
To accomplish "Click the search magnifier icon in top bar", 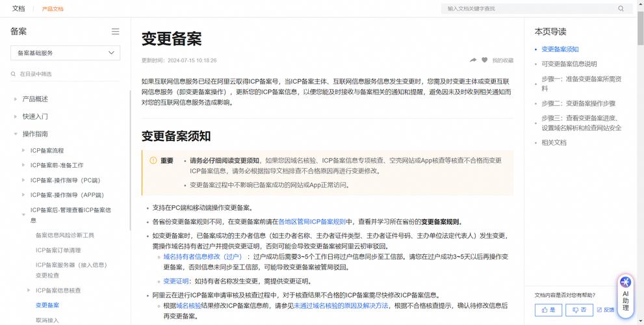I will pos(621,8).
